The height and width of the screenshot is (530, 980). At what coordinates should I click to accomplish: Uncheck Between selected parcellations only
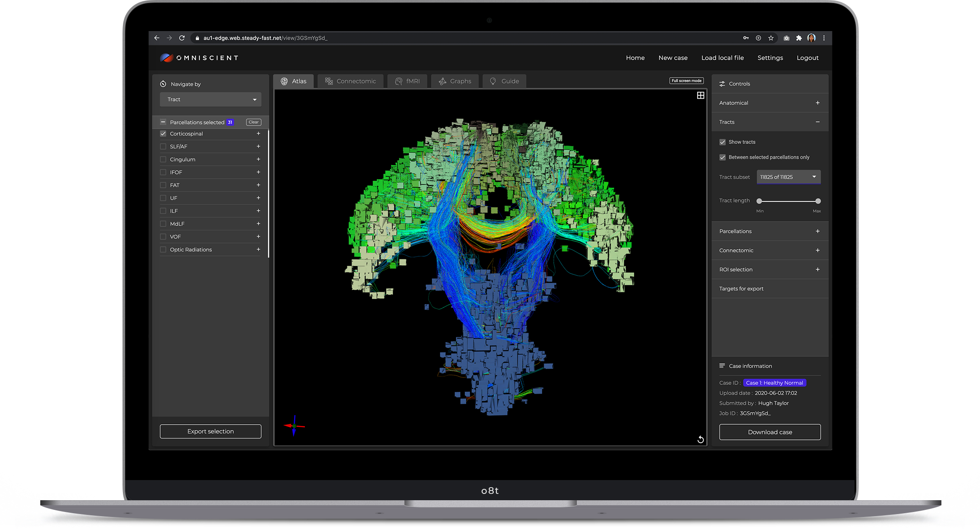coord(722,157)
